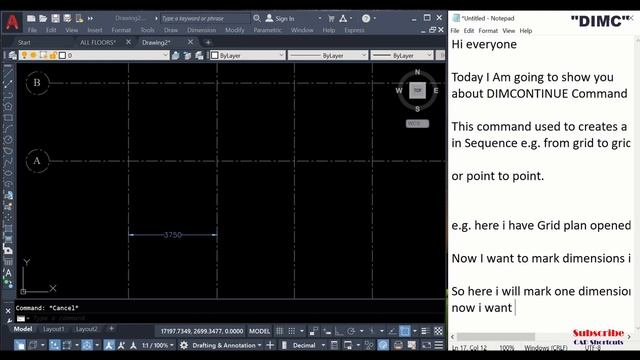Open the Format menu in Notepad
This screenshot has height=360, width=640.
[x=488, y=31]
